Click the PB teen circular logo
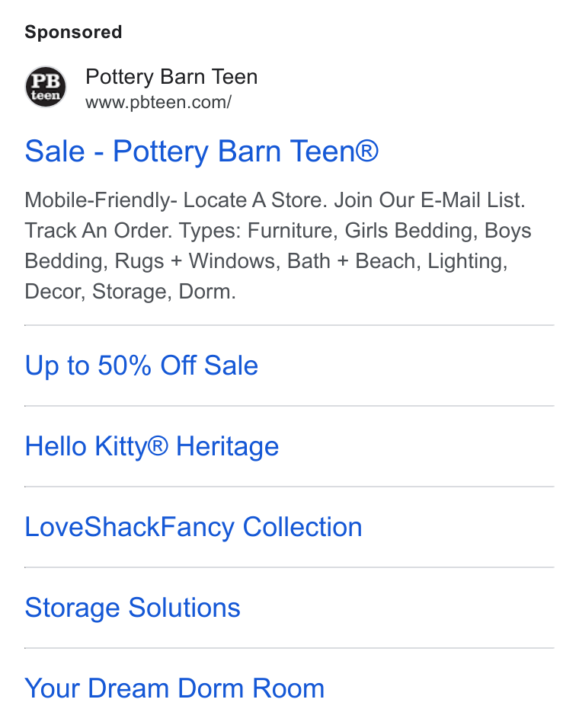Viewport: 579px width, 728px height. (46, 86)
